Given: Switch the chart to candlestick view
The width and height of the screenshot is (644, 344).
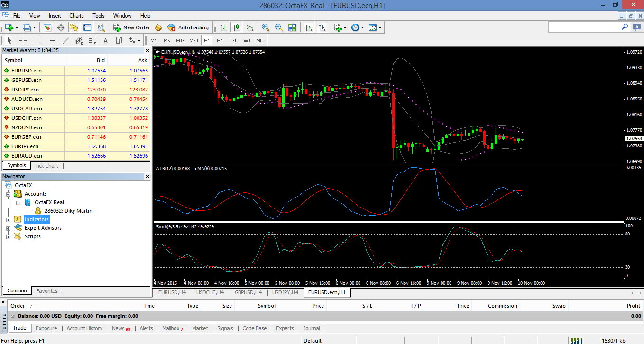Looking at the screenshot, I should [x=237, y=27].
